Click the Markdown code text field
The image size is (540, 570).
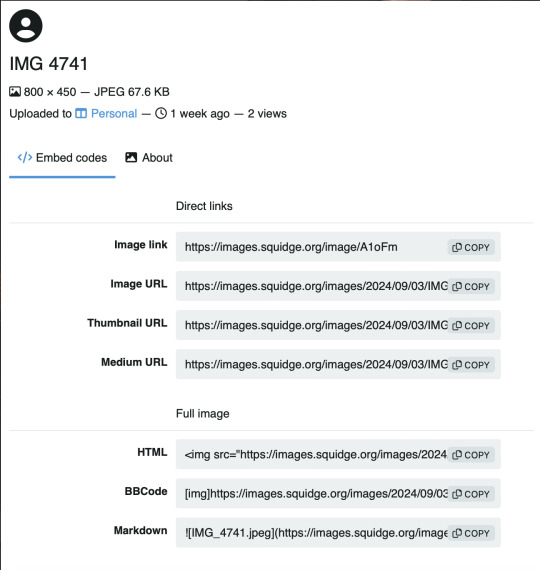point(338,533)
